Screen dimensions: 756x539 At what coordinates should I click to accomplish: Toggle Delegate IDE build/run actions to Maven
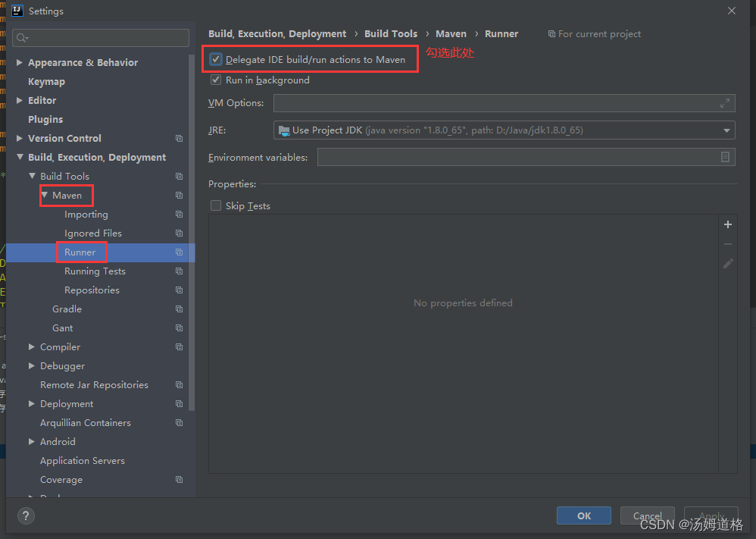pos(216,59)
